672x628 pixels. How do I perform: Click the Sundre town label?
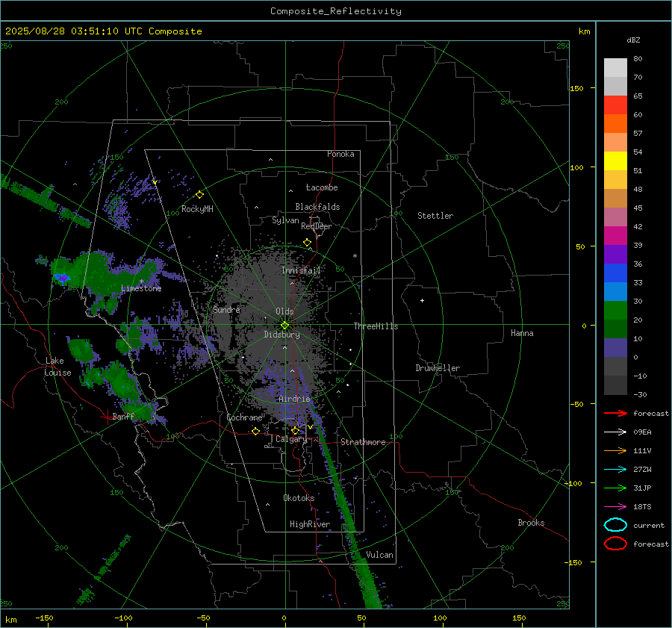[x=226, y=309]
